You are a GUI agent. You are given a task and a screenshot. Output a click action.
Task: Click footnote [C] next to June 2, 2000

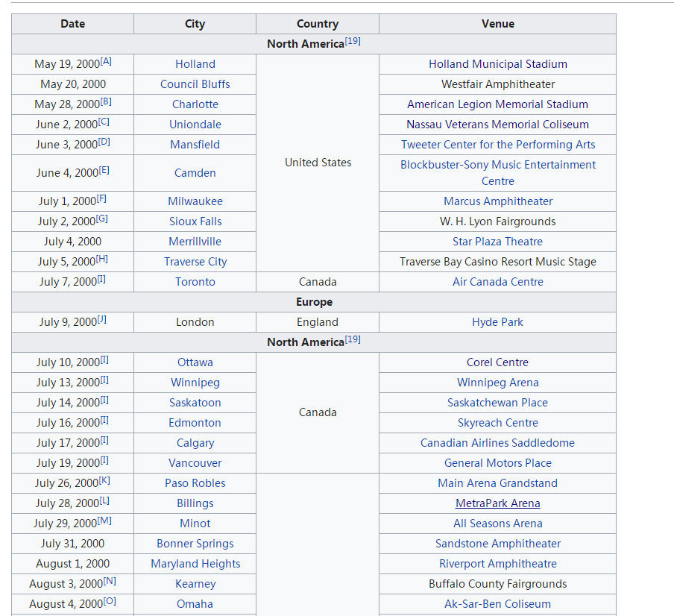point(104,122)
